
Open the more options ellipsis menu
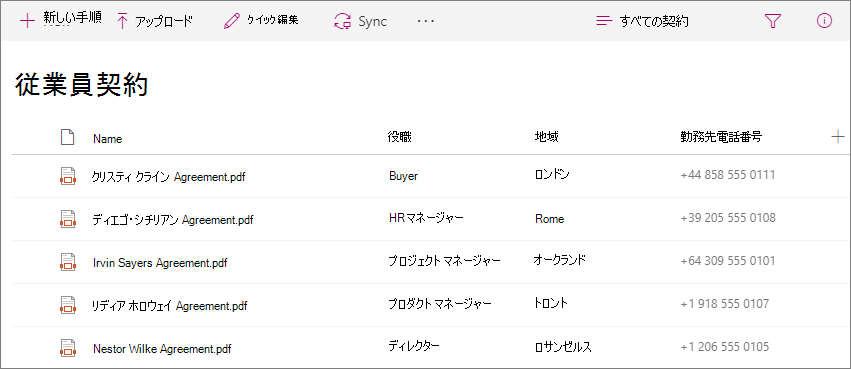[x=426, y=21]
